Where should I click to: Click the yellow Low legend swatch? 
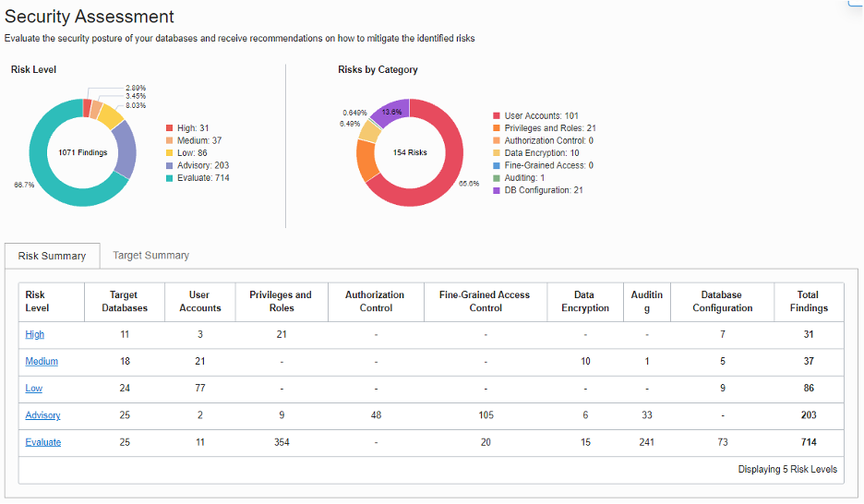click(170, 153)
